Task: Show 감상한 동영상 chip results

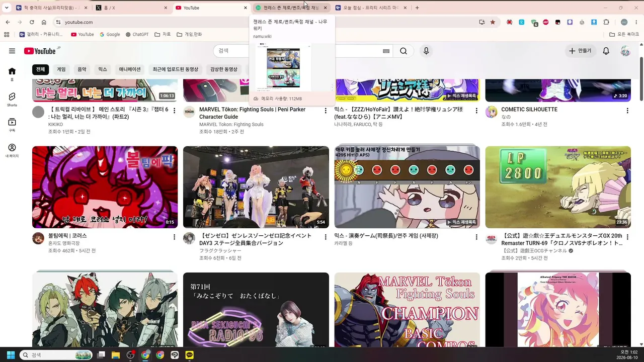Action: click(x=224, y=69)
